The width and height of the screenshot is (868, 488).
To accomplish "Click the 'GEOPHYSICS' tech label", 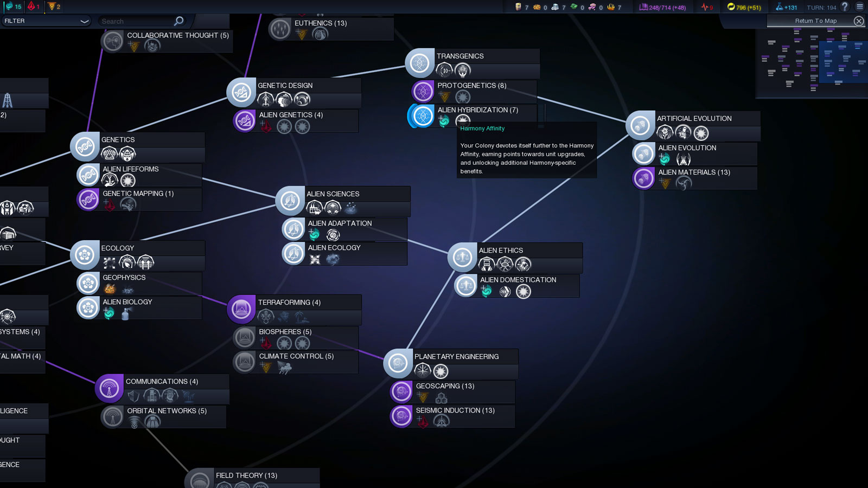I will pos(124,278).
